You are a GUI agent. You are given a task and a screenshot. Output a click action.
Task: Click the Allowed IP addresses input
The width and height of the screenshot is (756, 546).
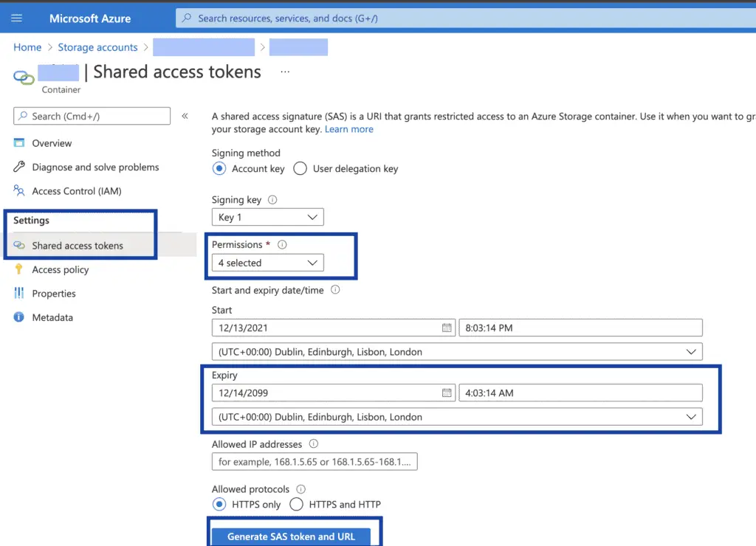coord(315,462)
